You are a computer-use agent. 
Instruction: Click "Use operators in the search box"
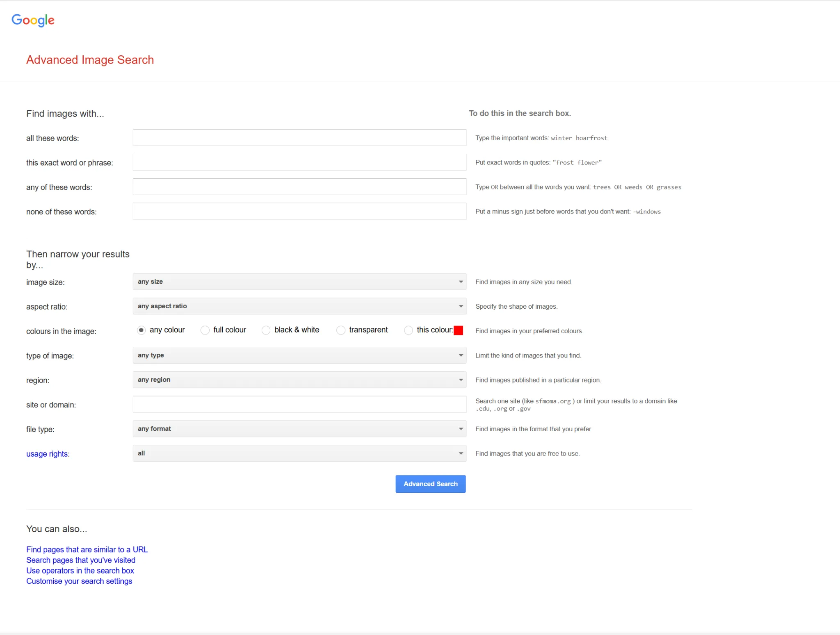pos(80,570)
